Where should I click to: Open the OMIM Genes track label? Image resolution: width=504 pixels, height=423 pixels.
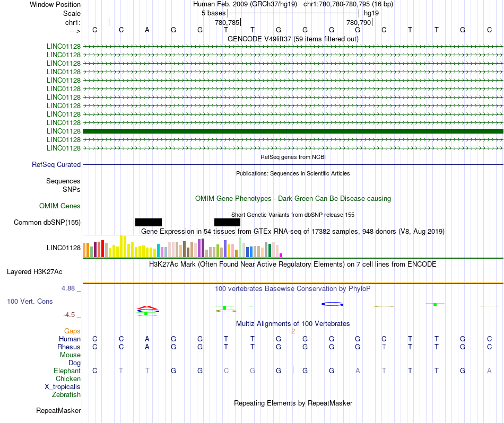[59, 206]
